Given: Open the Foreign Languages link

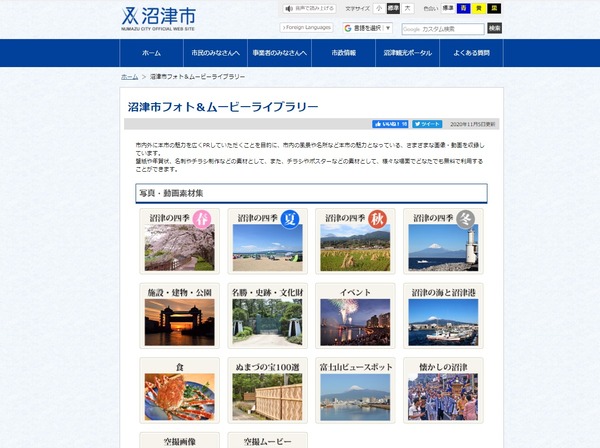Looking at the screenshot, I should tap(307, 28).
